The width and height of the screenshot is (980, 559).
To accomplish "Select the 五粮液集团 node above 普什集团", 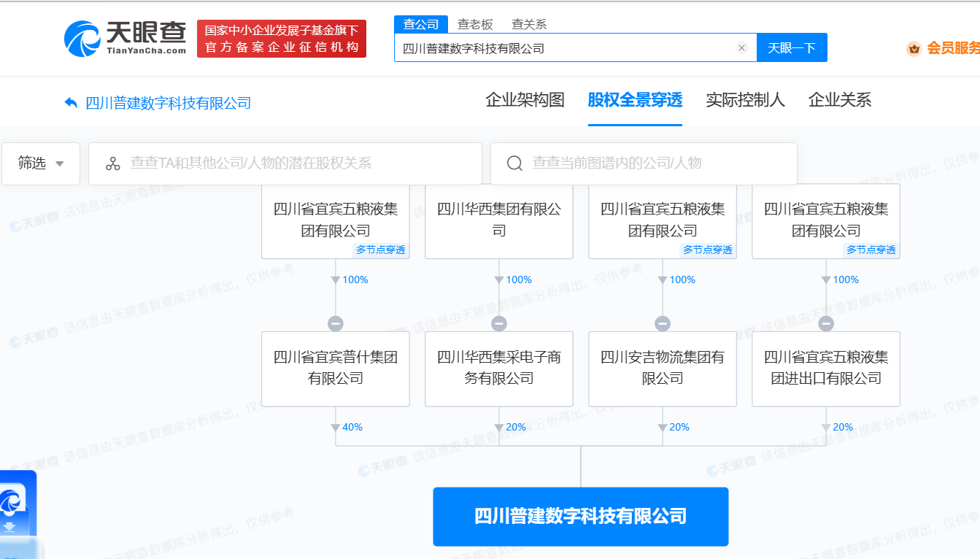I will [336, 220].
